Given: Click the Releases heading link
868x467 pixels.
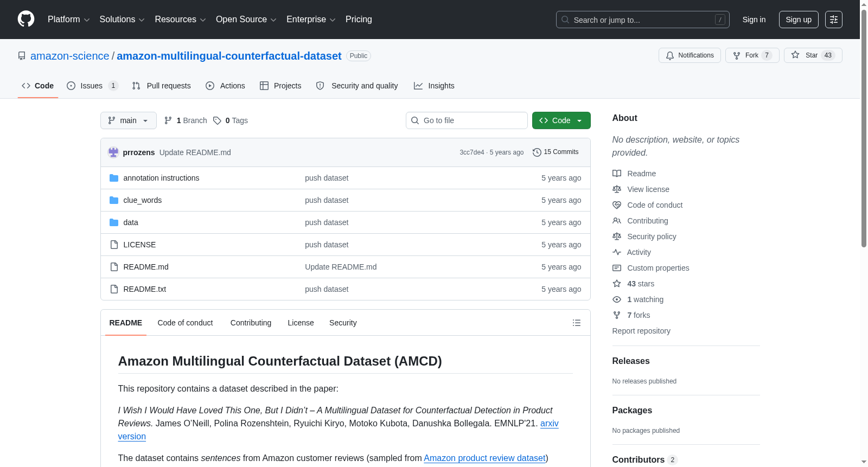Looking at the screenshot, I should pyautogui.click(x=631, y=361).
